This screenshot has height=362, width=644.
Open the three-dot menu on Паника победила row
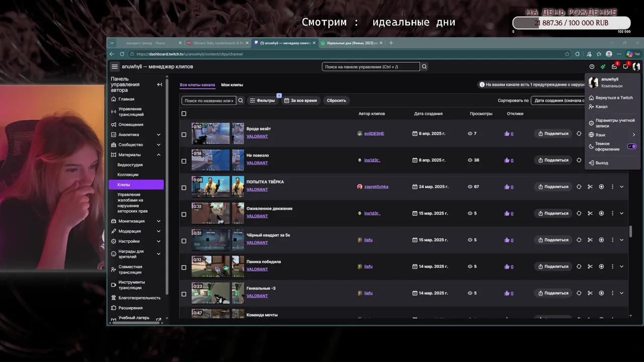[612, 266]
